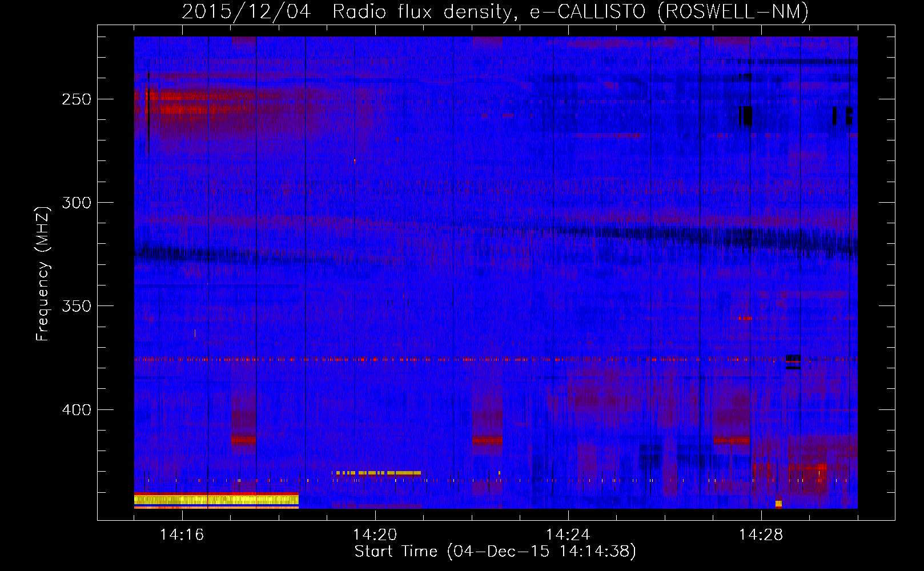Select the 400 frequency tick label

click(76, 410)
